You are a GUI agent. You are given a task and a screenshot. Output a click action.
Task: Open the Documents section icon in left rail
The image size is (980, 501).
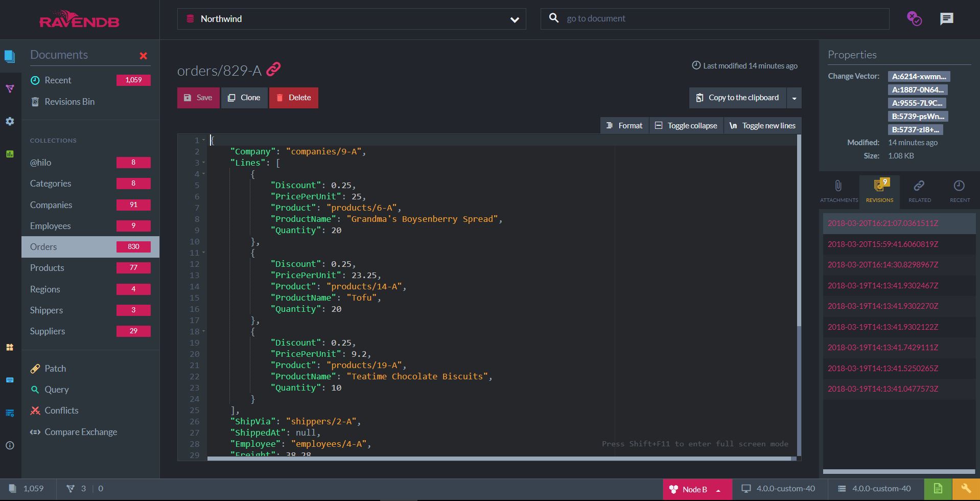[x=10, y=56]
